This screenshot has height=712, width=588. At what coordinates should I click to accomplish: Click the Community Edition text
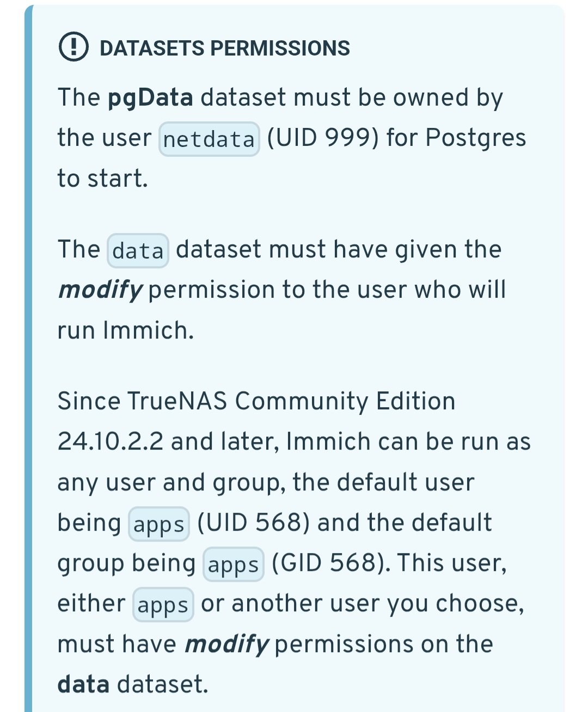click(345, 401)
